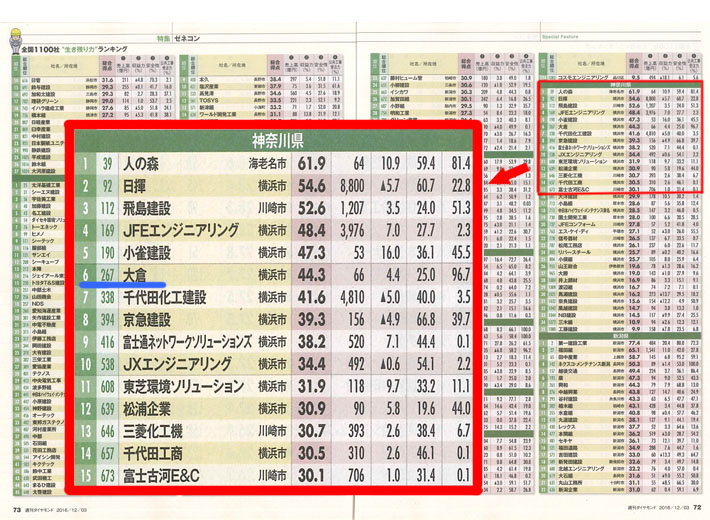Select 三菱化工機 in the enlarged table

click(x=153, y=431)
